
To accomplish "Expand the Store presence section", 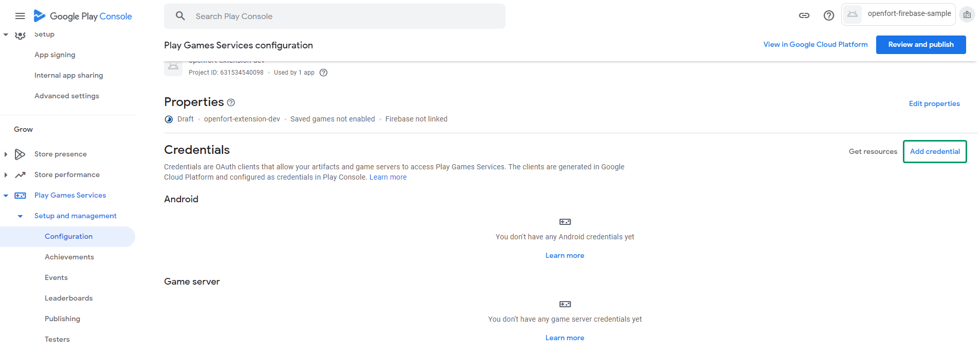I will click(x=6, y=154).
